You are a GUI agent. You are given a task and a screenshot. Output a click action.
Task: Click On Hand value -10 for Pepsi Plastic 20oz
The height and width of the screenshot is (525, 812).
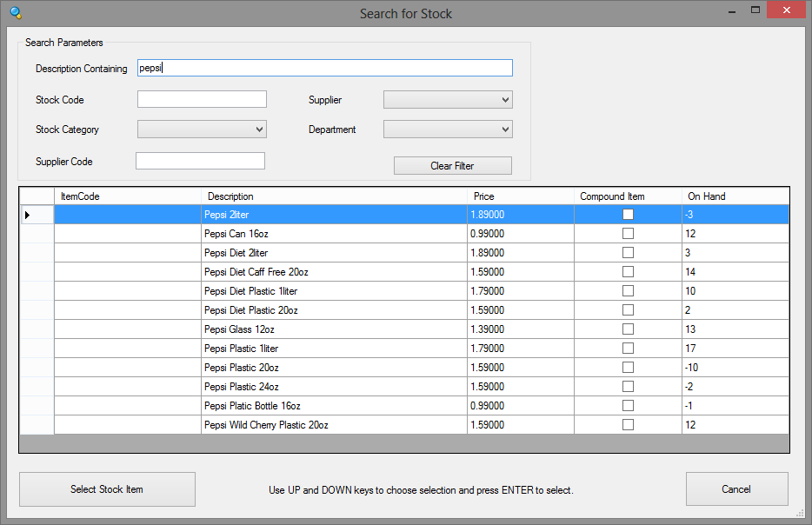[x=735, y=368]
